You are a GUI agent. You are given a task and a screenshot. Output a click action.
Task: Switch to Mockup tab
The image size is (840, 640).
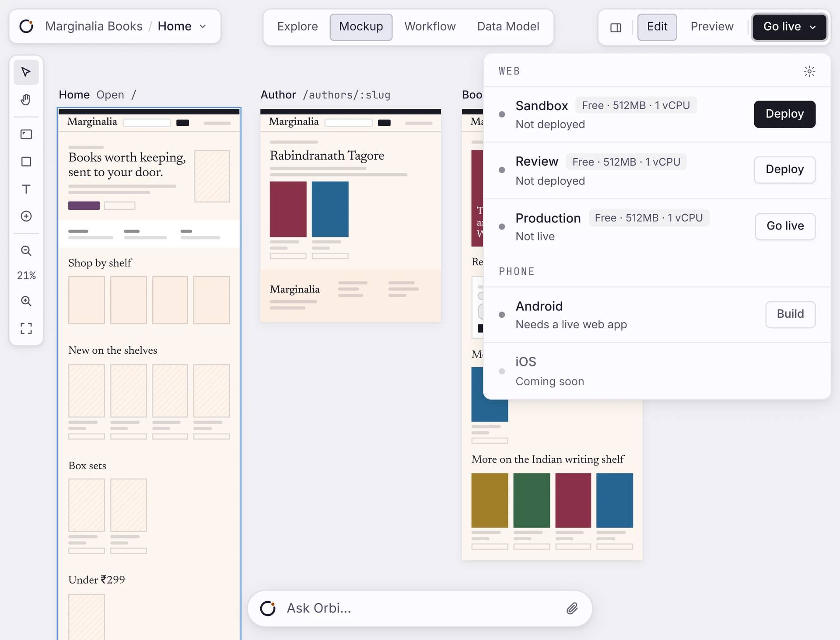coord(361,27)
